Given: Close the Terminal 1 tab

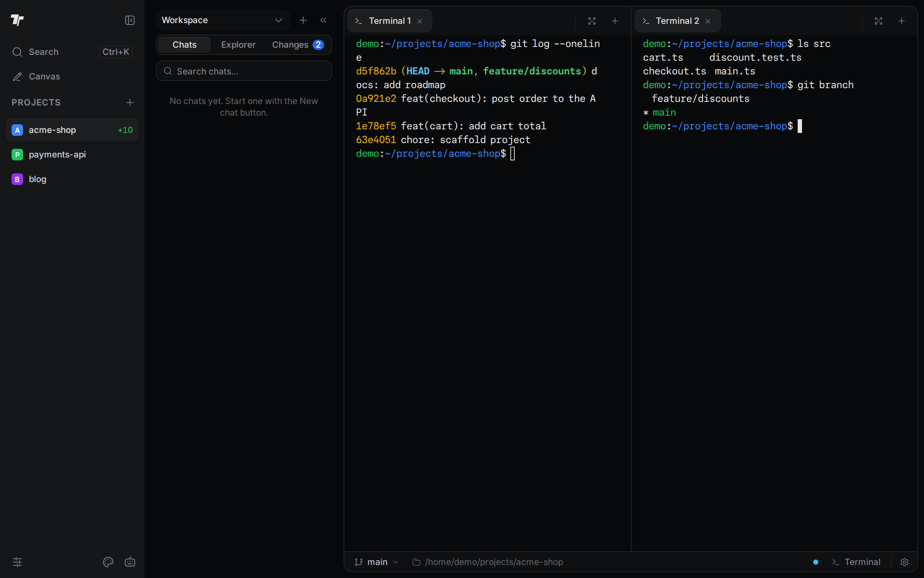Looking at the screenshot, I should click(x=420, y=21).
